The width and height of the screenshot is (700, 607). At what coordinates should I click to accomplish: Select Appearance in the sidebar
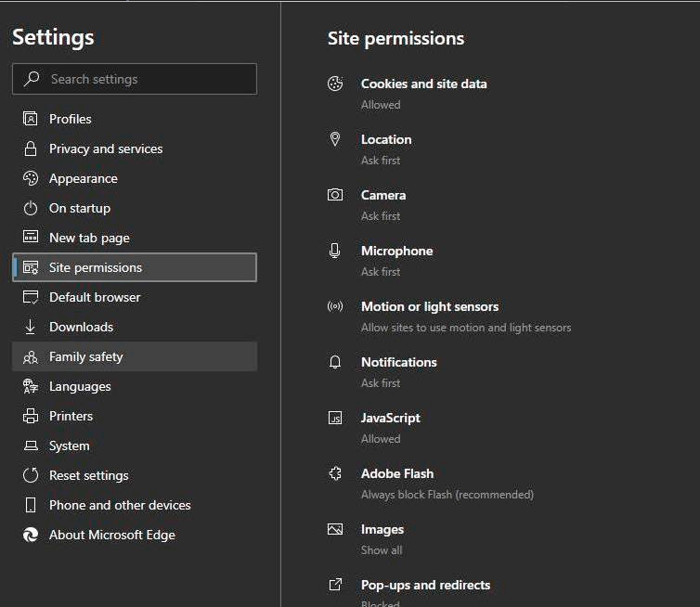pyautogui.click(x=84, y=178)
